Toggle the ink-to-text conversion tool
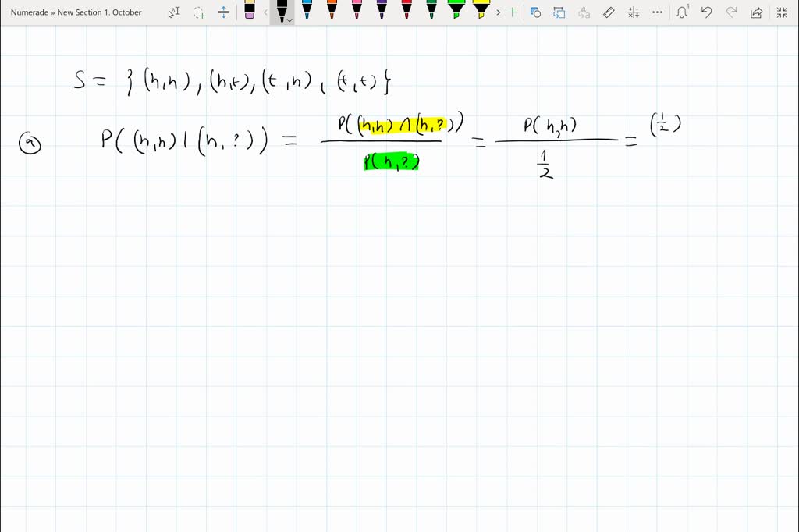This screenshot has width=799, height=532. [x=584, y=12]
